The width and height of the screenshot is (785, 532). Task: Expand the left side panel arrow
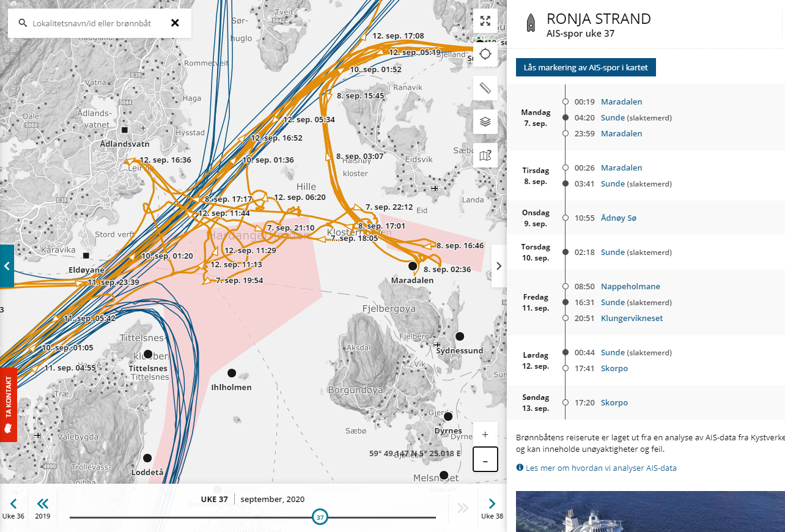[7, 266]
